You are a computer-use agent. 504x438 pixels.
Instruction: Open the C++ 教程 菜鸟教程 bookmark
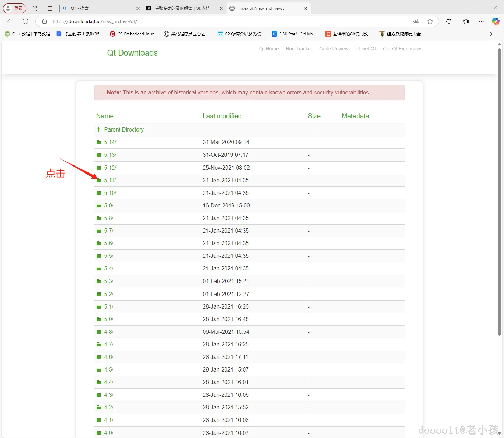point(27,34)
